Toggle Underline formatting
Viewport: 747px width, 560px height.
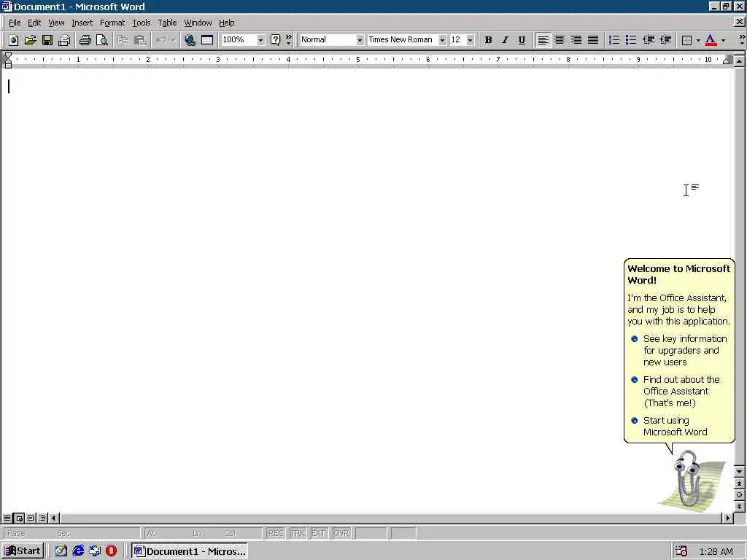[522, 40]
